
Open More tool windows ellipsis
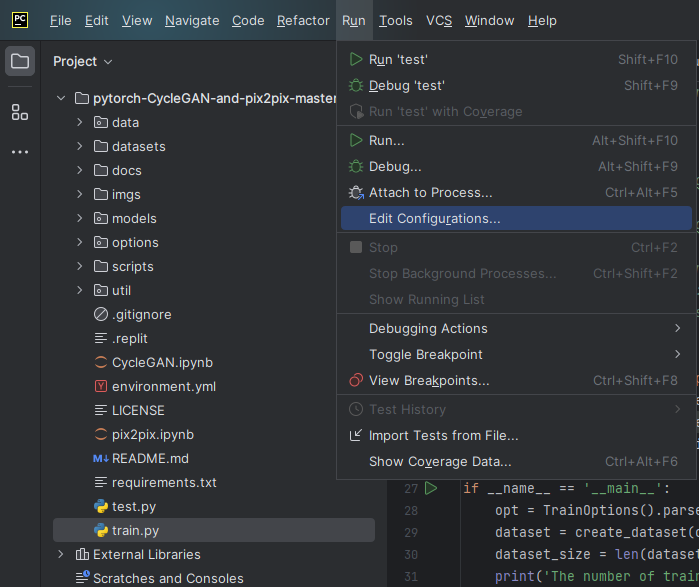(x=20, y=152)
